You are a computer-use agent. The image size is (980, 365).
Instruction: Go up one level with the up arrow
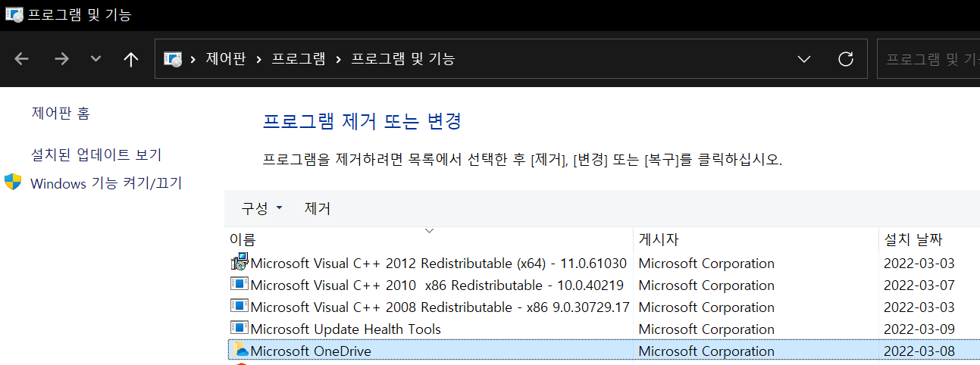(130, 59)
